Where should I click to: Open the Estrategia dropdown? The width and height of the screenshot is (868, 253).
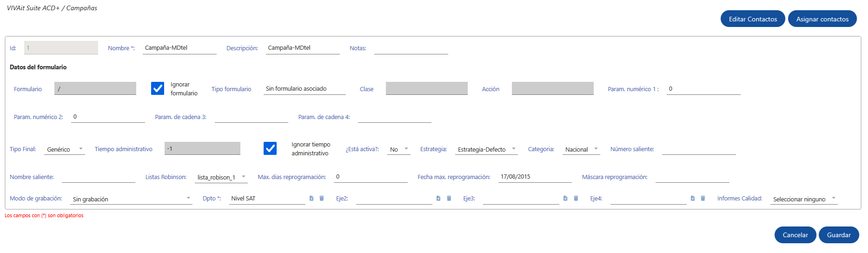point(486,149)
